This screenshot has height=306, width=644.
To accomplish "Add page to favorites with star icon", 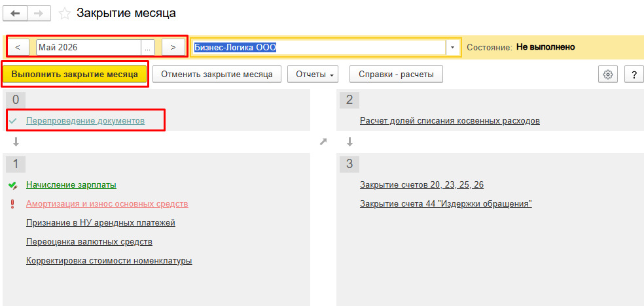I will [65, 14].
